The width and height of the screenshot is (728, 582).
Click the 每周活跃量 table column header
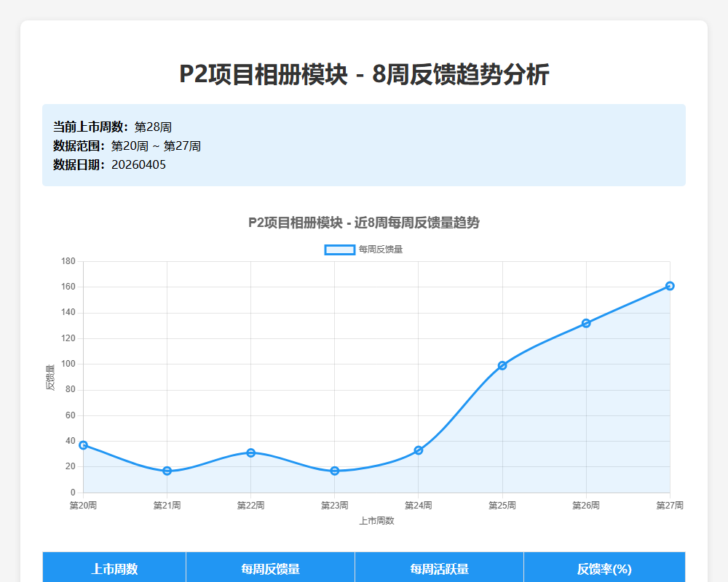coord(439,568)
